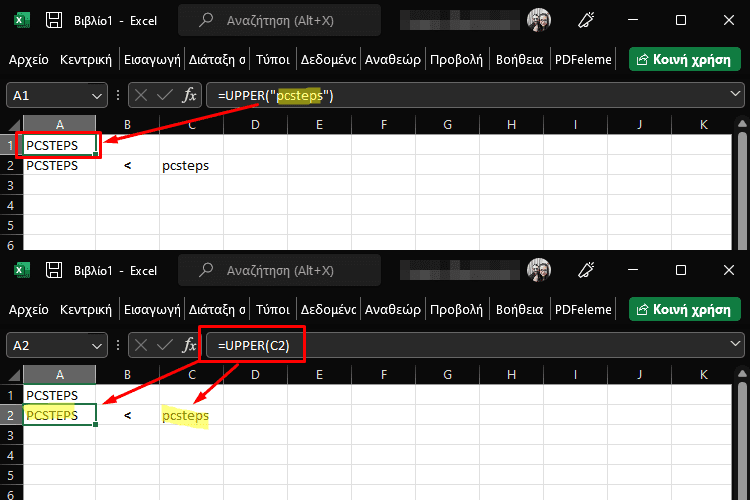Confirm formula checkmark in the bottom window
The image size is (750, 500).
(x=165, y=345)
